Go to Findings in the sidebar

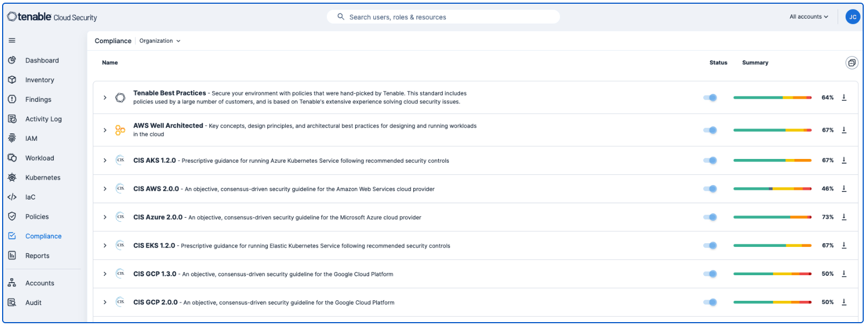[x=38, y=100]
